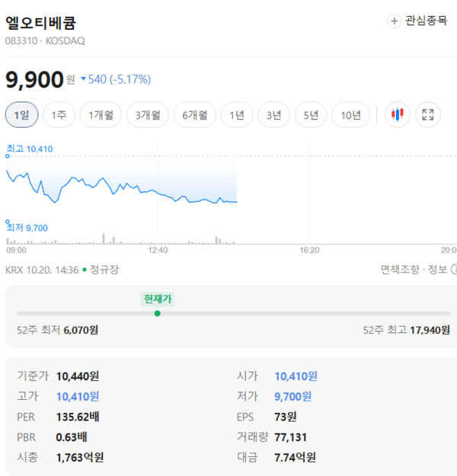Open fullscreen chart with expand icon
457x476 pixels.
click(428, 115)
